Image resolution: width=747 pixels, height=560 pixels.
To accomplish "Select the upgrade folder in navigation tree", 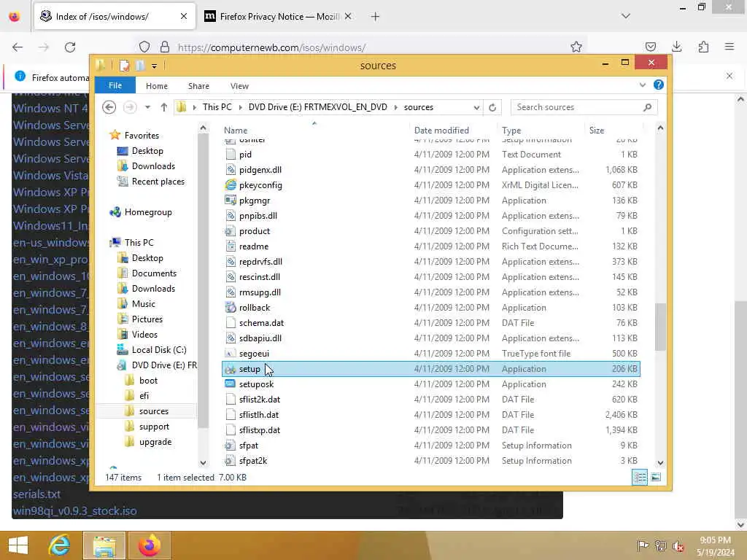I will click(x=155, y=442).
